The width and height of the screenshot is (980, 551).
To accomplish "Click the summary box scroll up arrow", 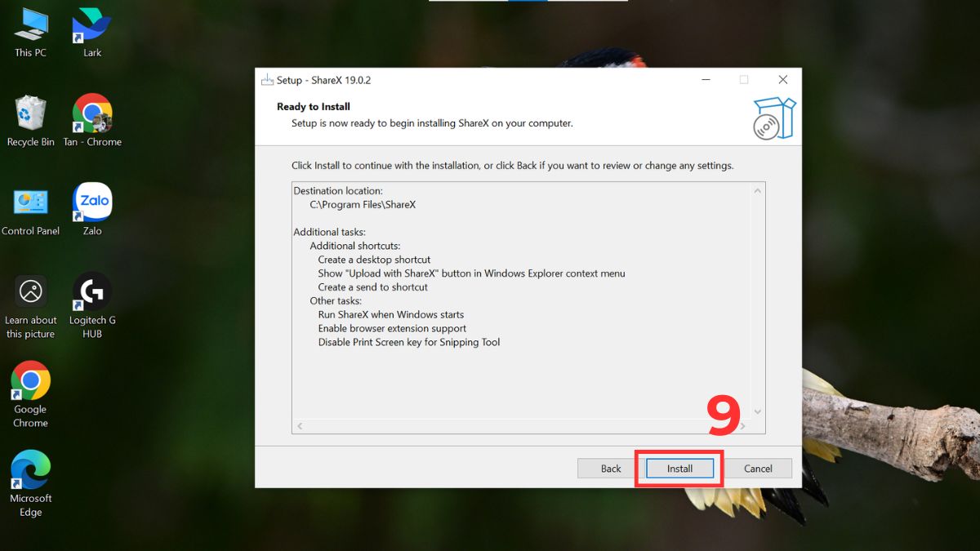I will 757,191.
